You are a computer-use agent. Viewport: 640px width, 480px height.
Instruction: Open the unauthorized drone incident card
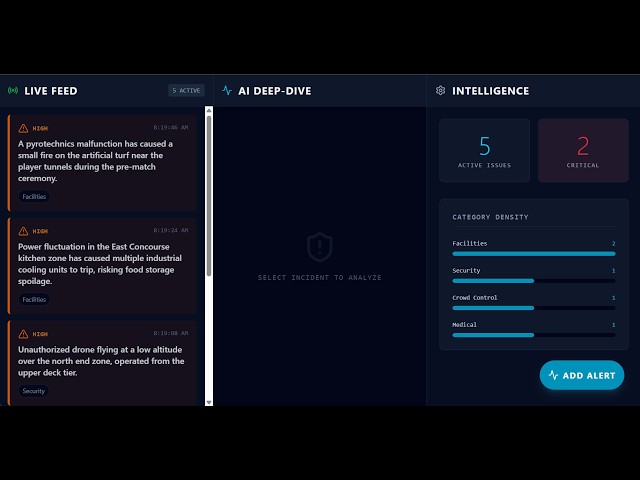tap(102, 363)
